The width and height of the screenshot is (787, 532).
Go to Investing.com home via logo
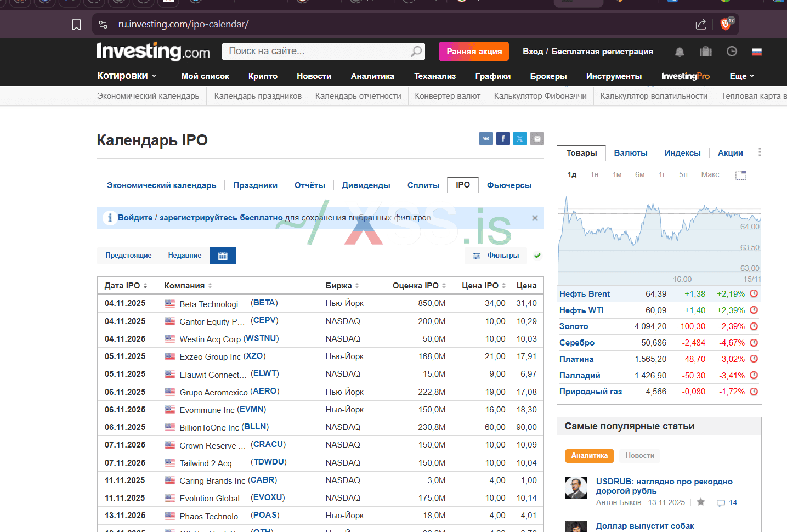(x=154, y=52)
